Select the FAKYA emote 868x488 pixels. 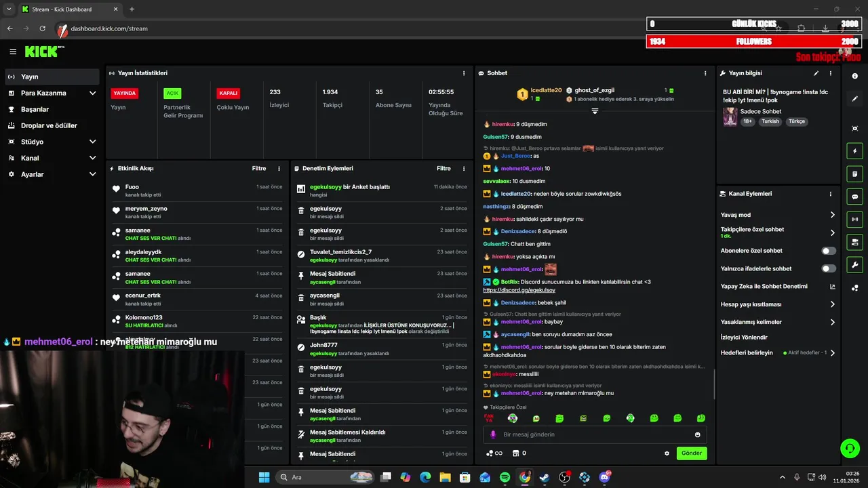(488, 418)
